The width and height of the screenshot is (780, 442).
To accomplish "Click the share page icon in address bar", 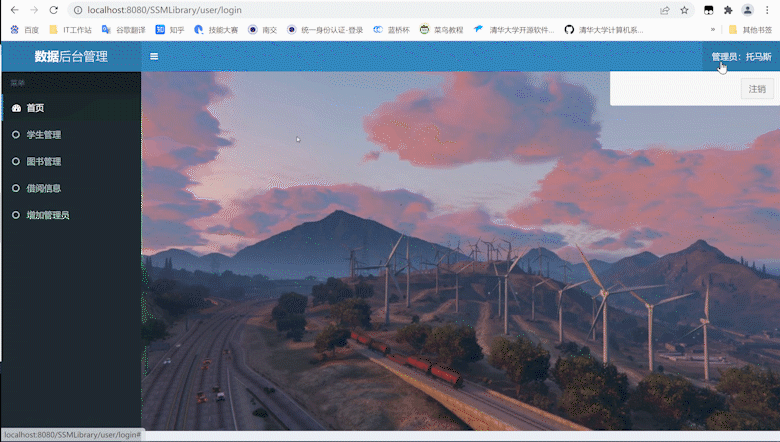I will [x=665, y=10].
